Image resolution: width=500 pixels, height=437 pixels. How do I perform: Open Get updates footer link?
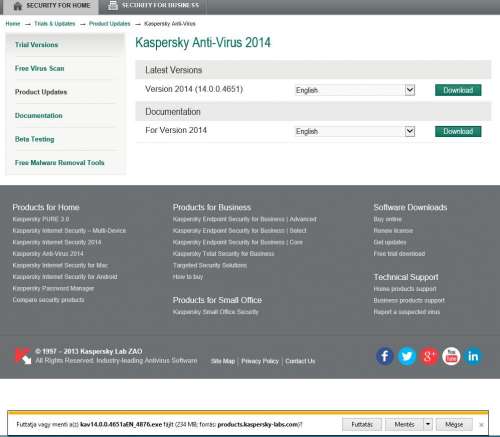tap(390, 242)
